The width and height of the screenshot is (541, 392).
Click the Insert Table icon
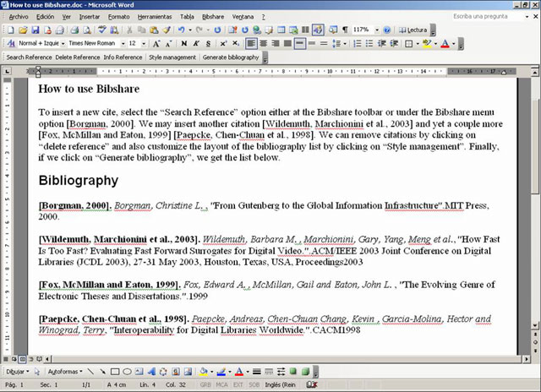pos(281,30)
